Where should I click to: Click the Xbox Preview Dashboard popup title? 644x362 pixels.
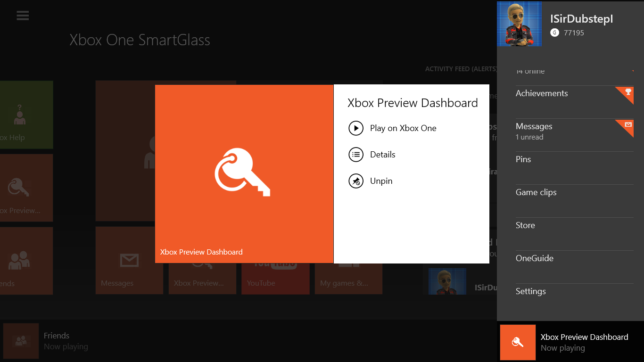[x=413, y=103]
